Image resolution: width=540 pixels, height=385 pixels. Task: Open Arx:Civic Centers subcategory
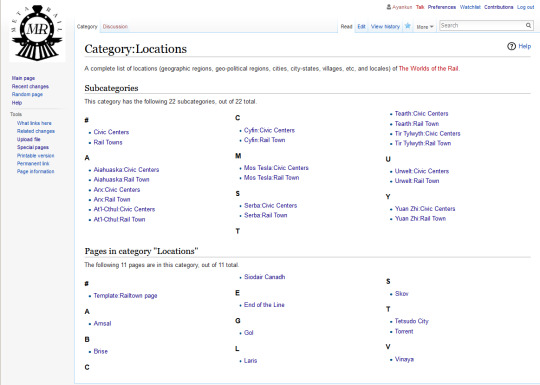[117, 190]
